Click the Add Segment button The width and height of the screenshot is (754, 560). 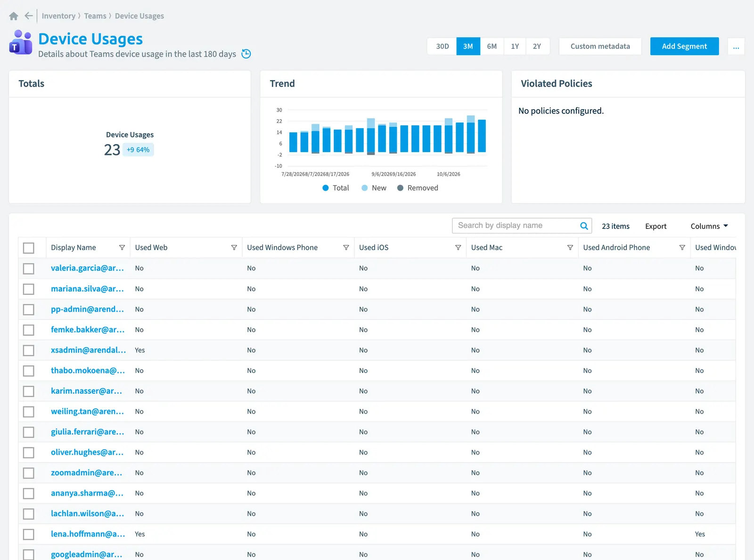(x=684, y=46)
